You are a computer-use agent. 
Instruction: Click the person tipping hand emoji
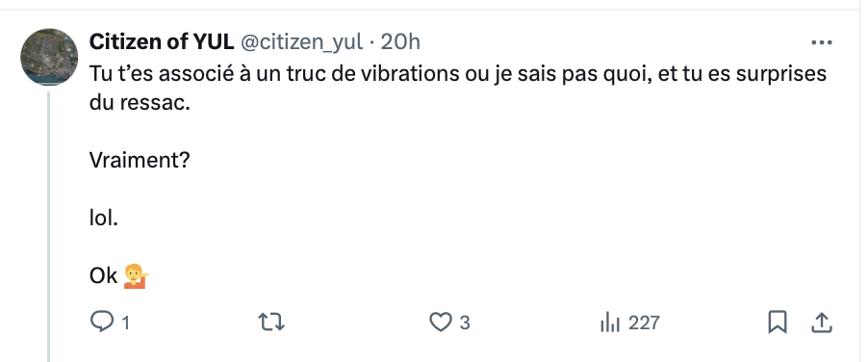click(x=137, y=276)
